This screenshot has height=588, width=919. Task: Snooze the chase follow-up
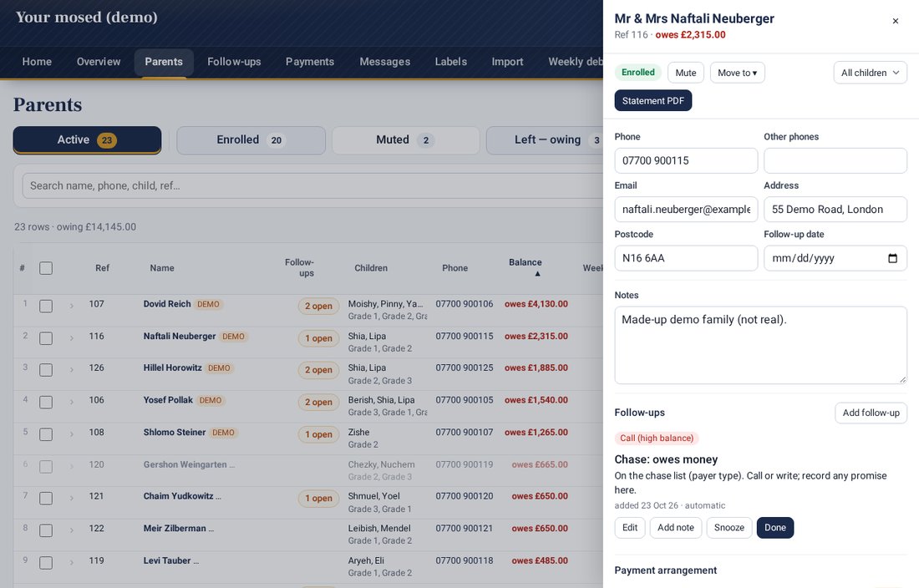[x=729, y=528]
